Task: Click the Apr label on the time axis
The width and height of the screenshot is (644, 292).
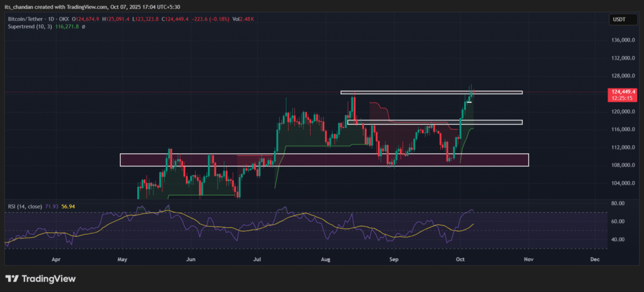Action: [x=56, y=258]
